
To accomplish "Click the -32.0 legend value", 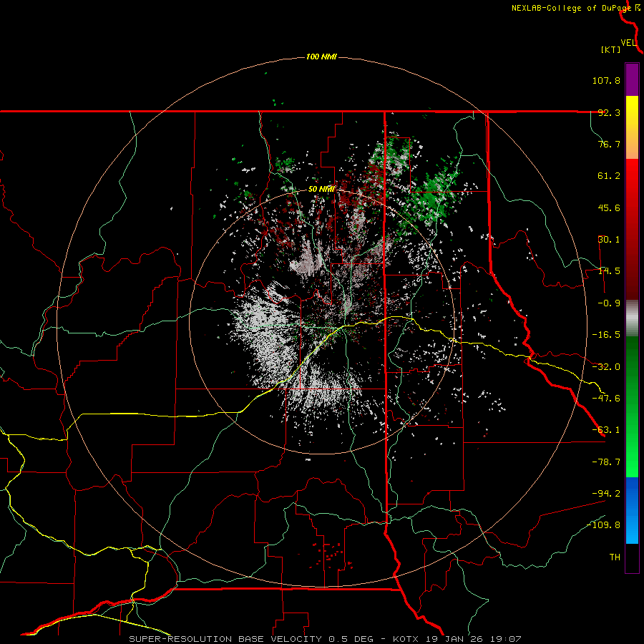I will [606, 367].
